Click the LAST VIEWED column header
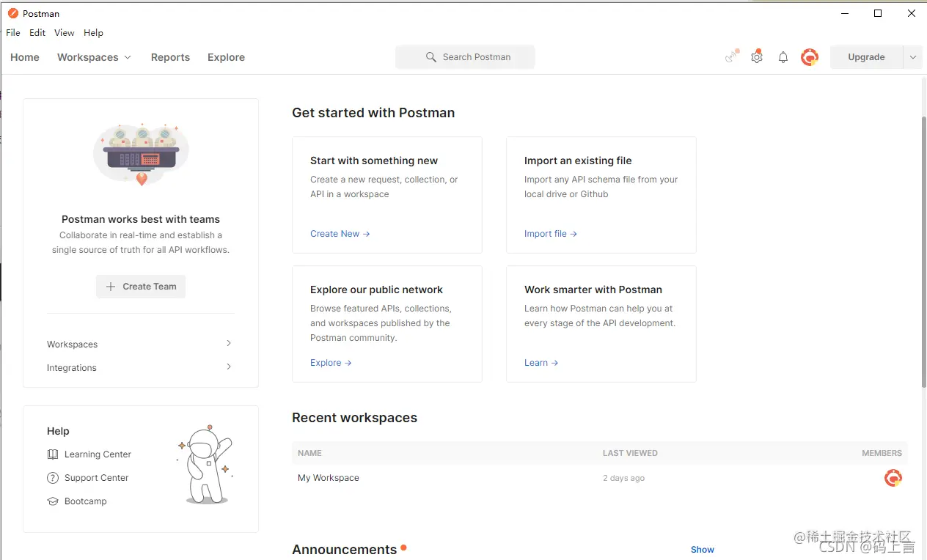The width and height of the screenshot is (927, 560). pyautogui.click(x=630, y=453)
